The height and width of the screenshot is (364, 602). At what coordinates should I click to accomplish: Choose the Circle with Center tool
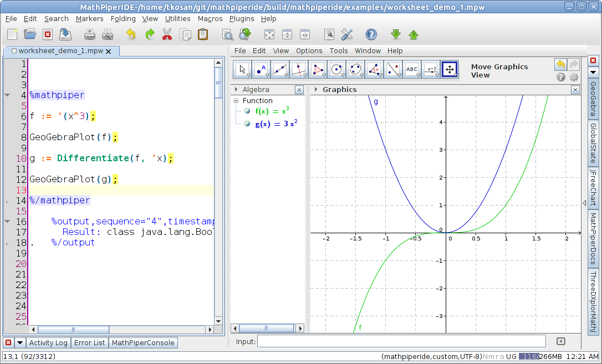pos(336,69)
